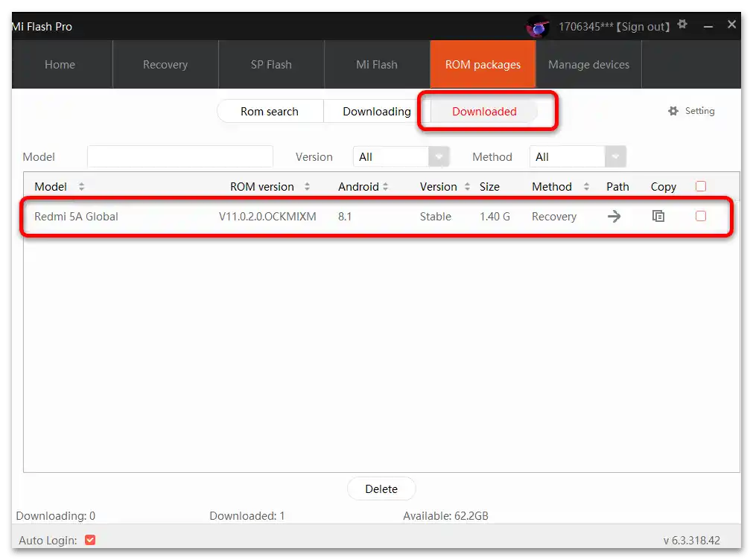Click the Recovery method cell
Image resolution: width=753 pixels, height=560 pixels.
[x=553, y=217]
